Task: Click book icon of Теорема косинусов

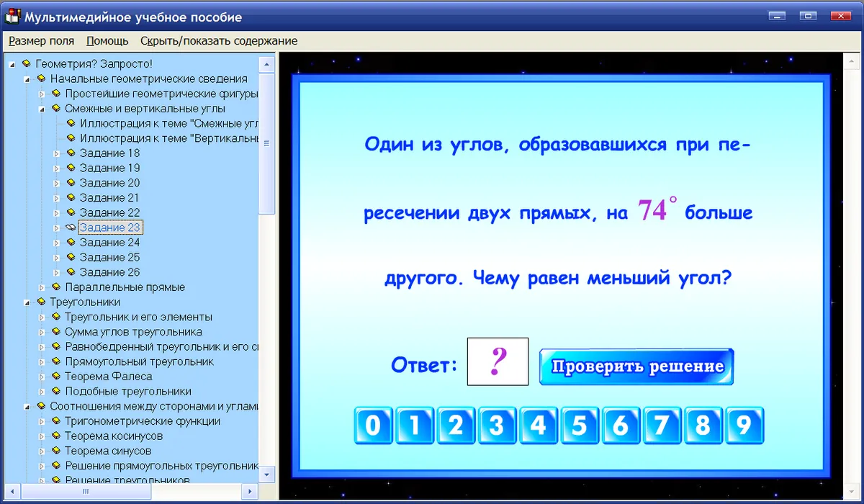Action: tap(56, 436)
